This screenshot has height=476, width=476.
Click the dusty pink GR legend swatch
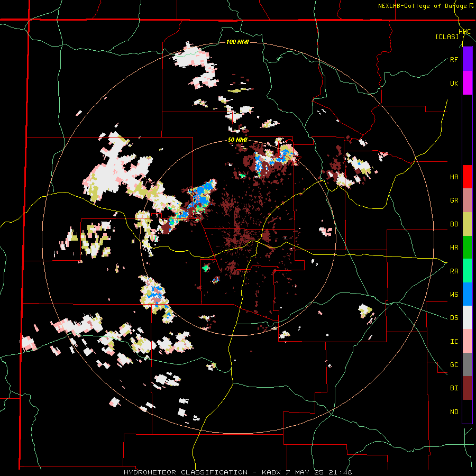pos(467,200)
